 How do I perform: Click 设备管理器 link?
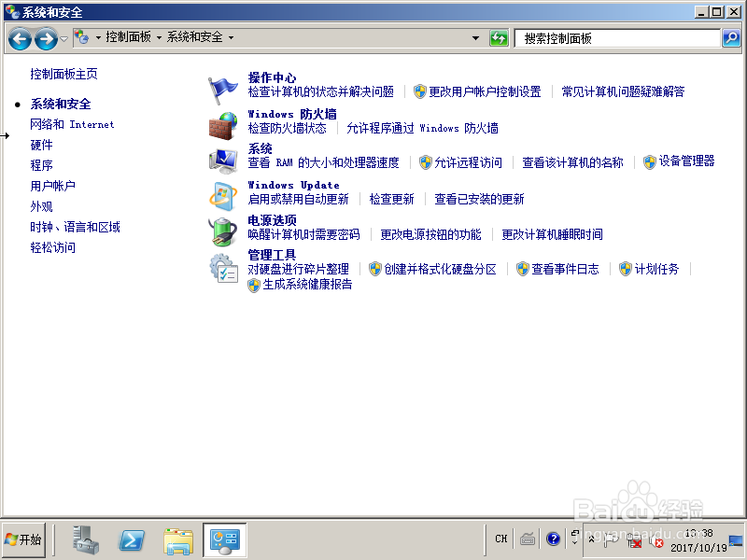point(686,161)
